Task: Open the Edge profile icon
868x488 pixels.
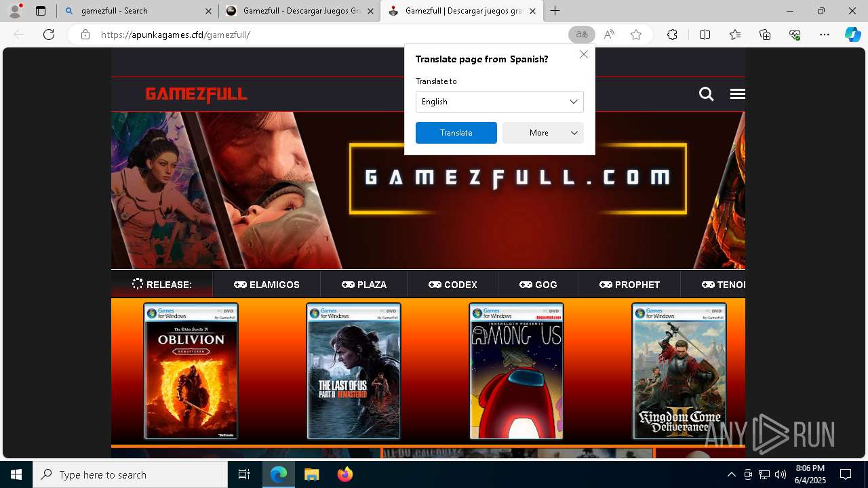Action: pos(15,11)
